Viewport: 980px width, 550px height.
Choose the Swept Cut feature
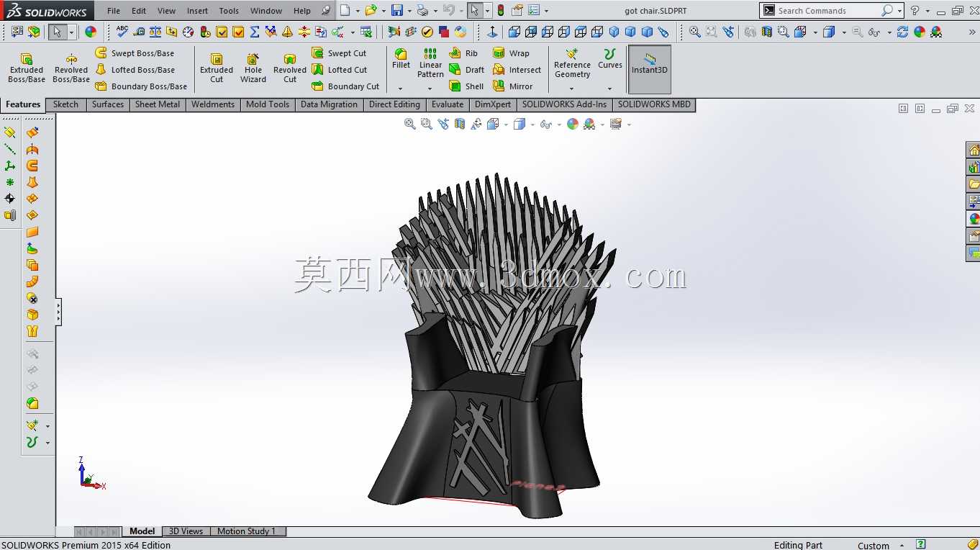pos(339,53)
